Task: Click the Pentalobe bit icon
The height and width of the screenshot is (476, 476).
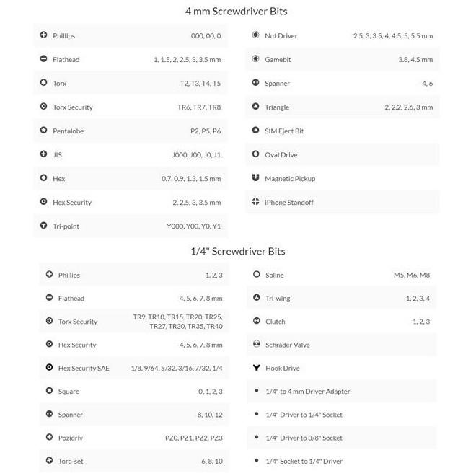Action: pos(44,131)
